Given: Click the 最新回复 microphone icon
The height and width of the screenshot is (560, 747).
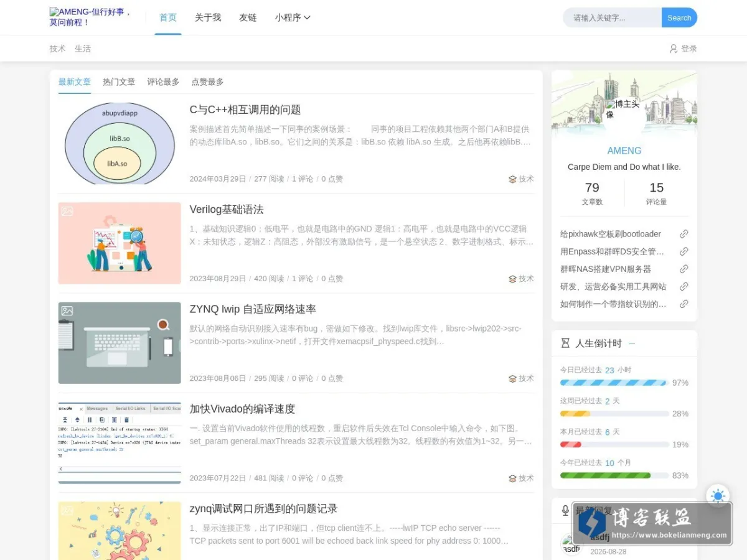Looking at the screenshot, I should tap(565, 510).
